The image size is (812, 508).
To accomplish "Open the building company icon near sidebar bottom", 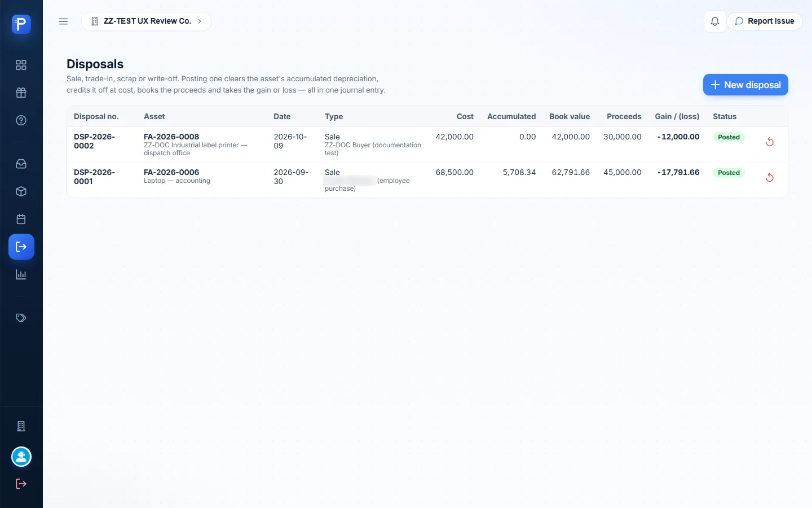I will pyautogui.click(x=21, y=426).
